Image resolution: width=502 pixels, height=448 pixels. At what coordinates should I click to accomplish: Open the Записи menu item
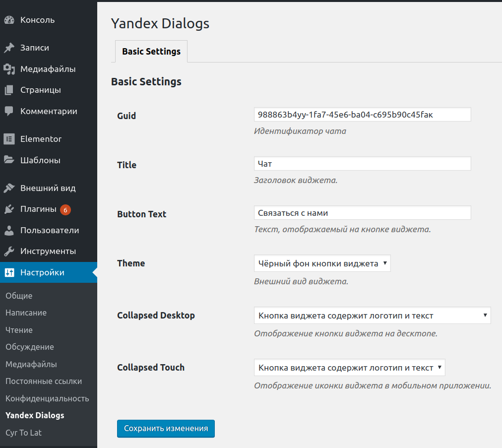coord(35,48)
